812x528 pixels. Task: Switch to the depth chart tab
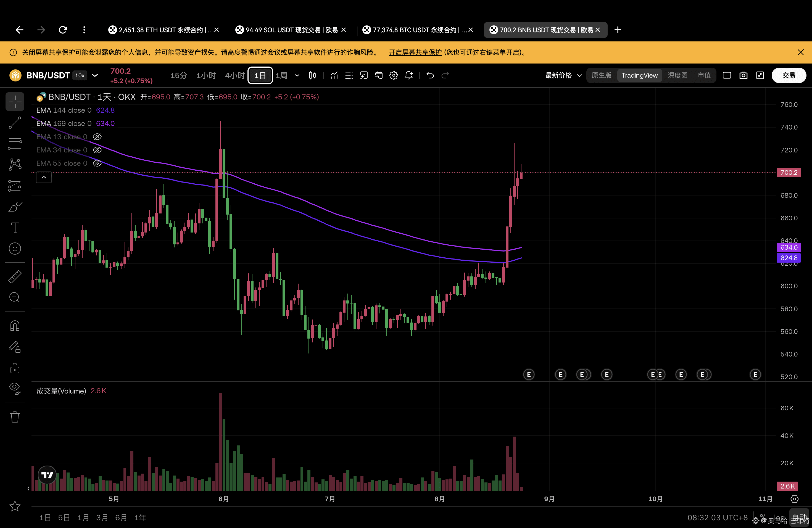click(x=677, y=75)
